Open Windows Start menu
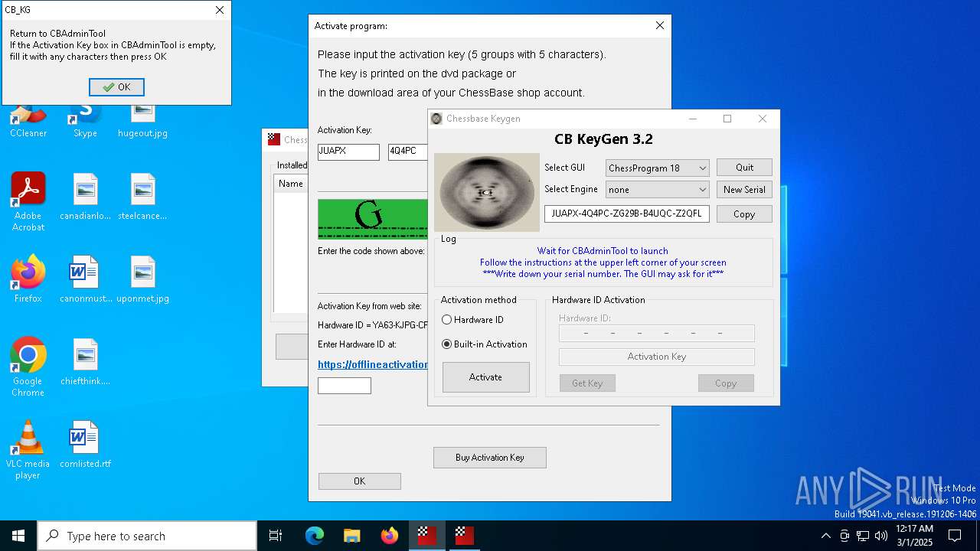Screen dimensions: 980x551 coord(18,536)
